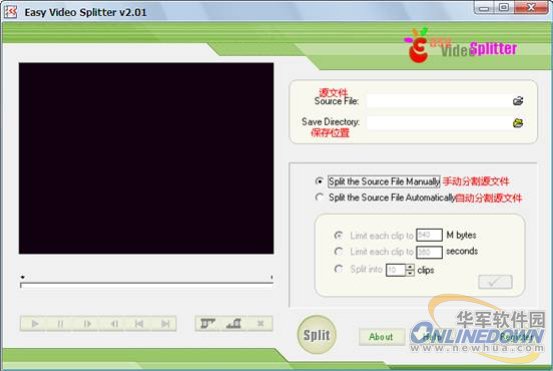This screenshot has width=553, height=371.
Task: Click the black video preview area
Action: pos(146,158)
